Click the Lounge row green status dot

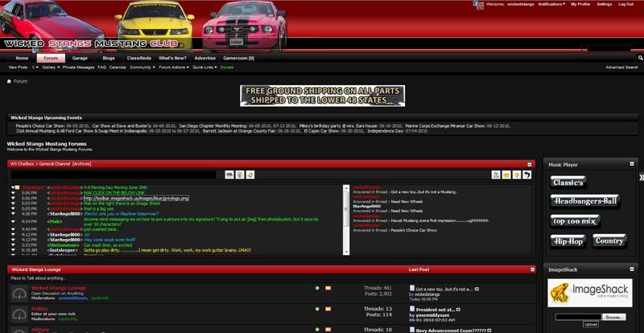(x=317, y=288)
